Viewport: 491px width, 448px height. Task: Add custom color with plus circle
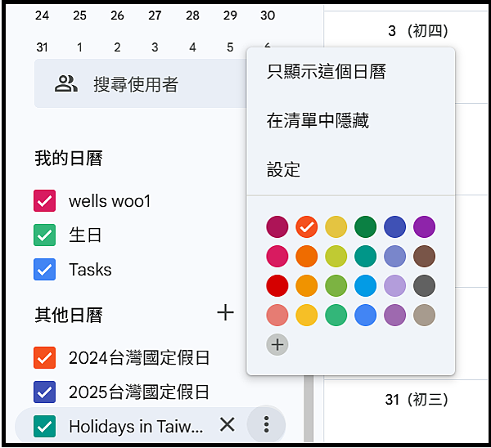pos(277,345)
